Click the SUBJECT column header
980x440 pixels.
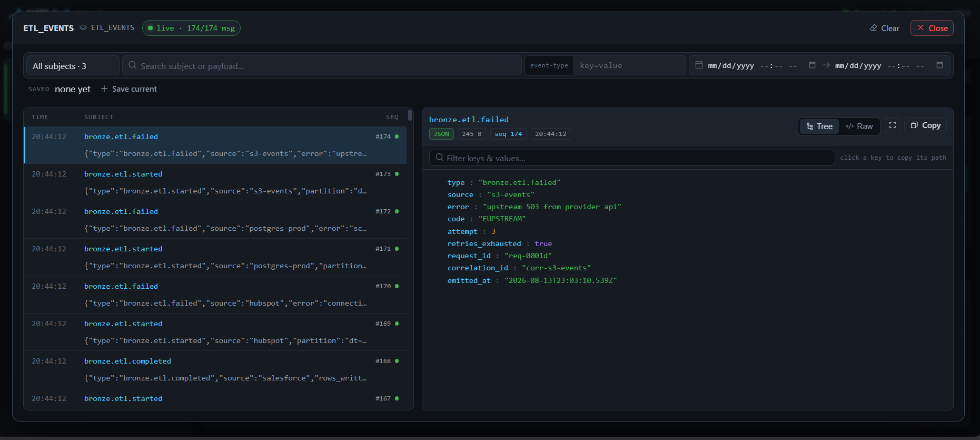[98, 117]
